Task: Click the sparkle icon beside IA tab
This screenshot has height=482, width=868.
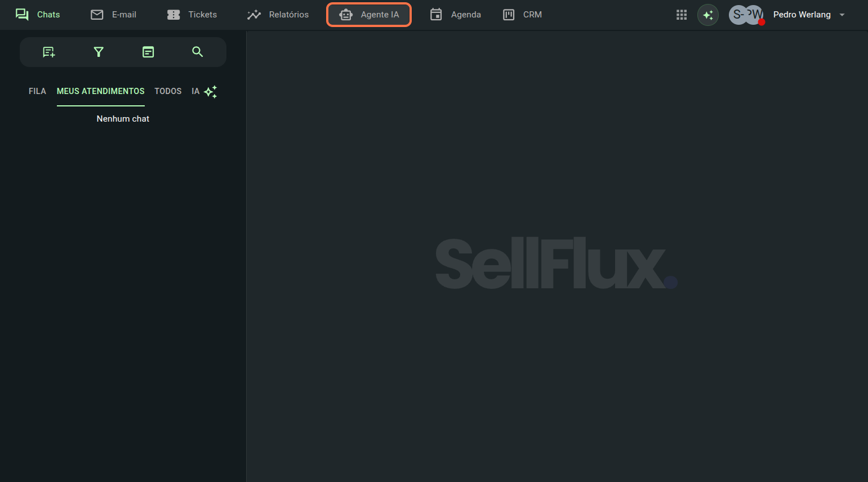Action: 211,92
